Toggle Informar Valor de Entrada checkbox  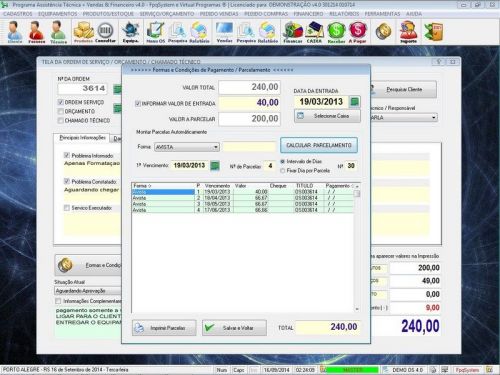click(138, 104)
